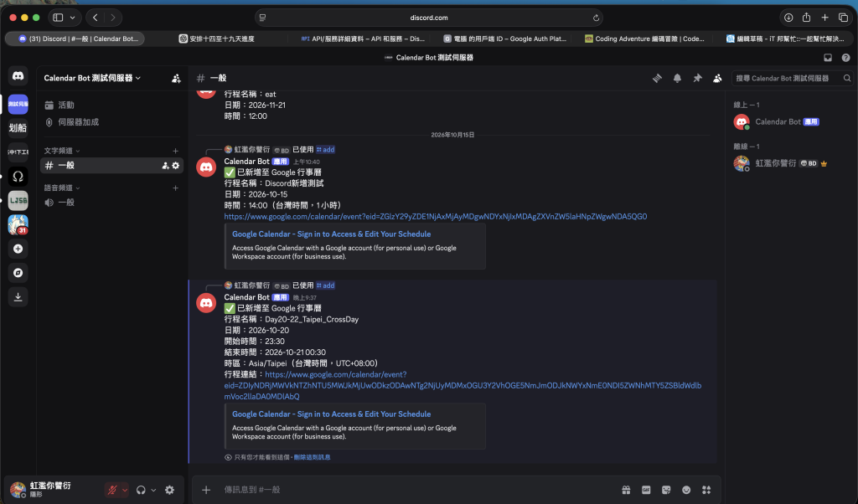Open GIF picker icon
Viewport: 858px width, 504px height.
[646, 490]
